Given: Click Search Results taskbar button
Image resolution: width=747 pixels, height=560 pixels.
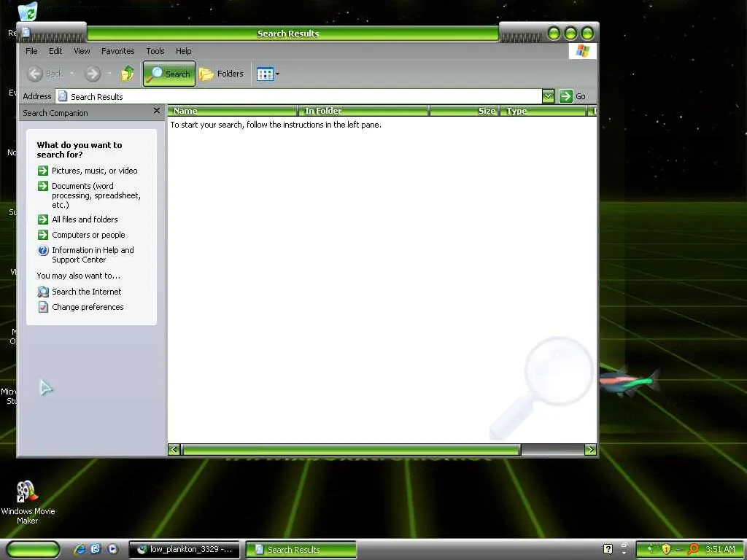Looking at the screenshot, I should click(x=301, y=550).
